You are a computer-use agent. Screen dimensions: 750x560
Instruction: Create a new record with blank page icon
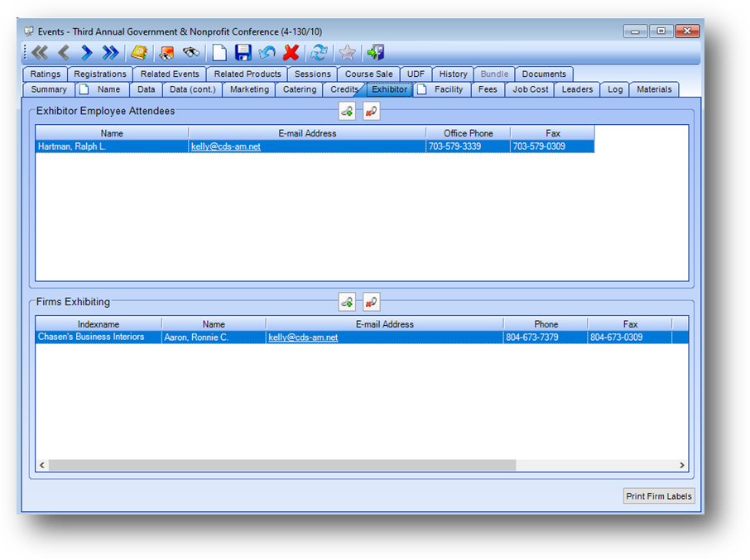pyautogui.click(x=219, y=53)
